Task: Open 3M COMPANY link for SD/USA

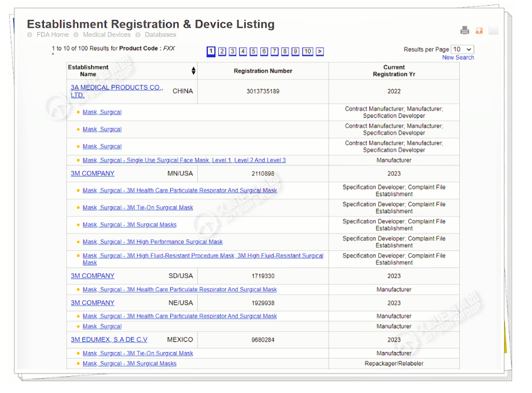Action: 93,276
